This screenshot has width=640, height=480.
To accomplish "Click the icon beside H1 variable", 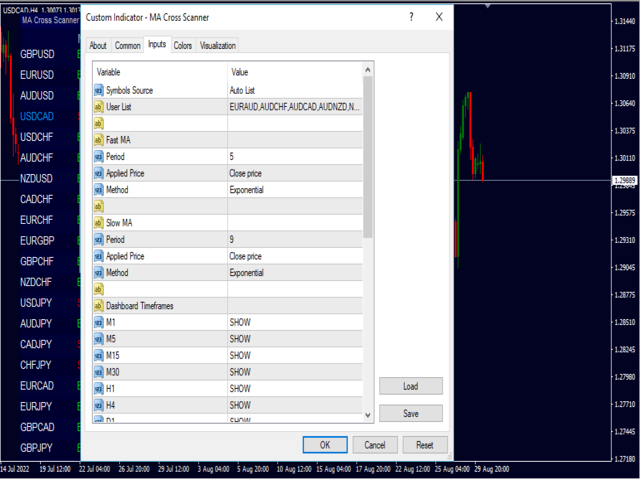I will tap(99, 389).
